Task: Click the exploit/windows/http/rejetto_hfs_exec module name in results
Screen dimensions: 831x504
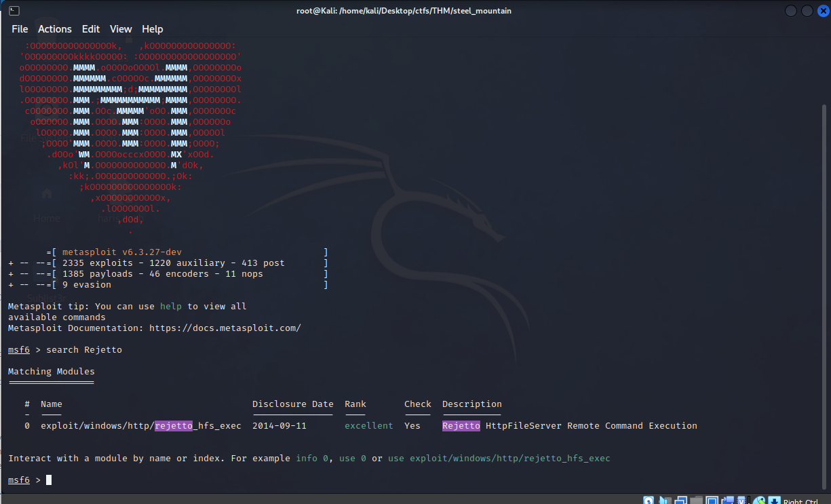Action: coord(141,426)
